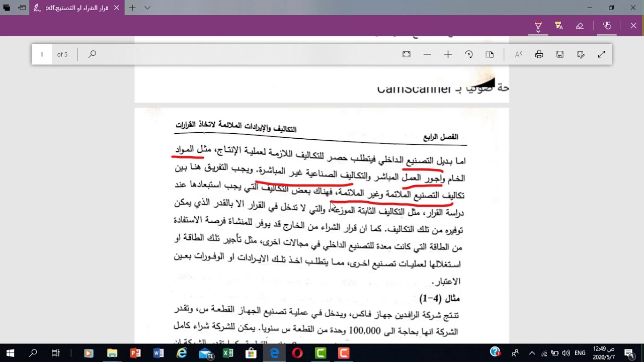Open Word from the taskbar
Viewport: 644px width, 362px height.
pos(158,353)
